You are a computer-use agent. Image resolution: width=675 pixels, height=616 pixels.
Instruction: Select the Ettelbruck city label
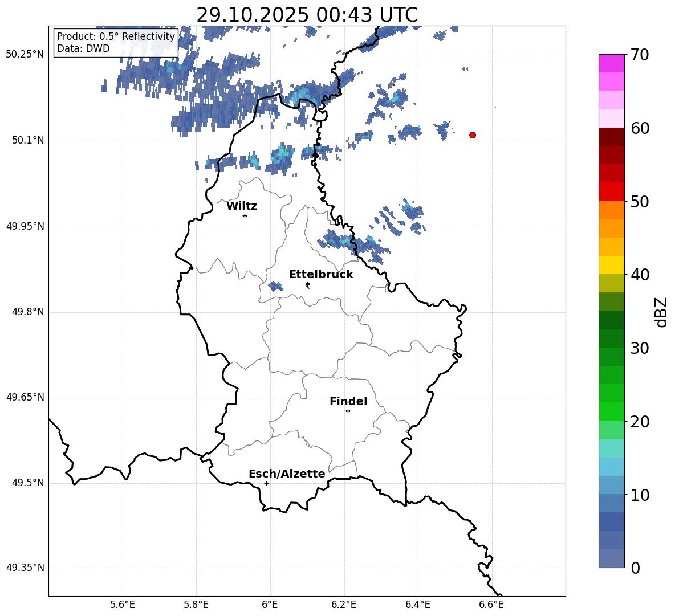point(321,275)
